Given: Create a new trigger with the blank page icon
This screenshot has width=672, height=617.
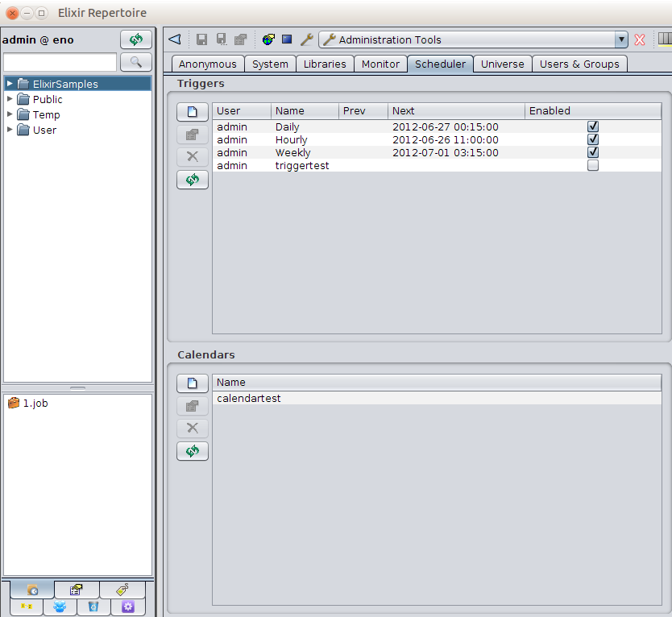Looking at the screenshot, I should [192, 112].
